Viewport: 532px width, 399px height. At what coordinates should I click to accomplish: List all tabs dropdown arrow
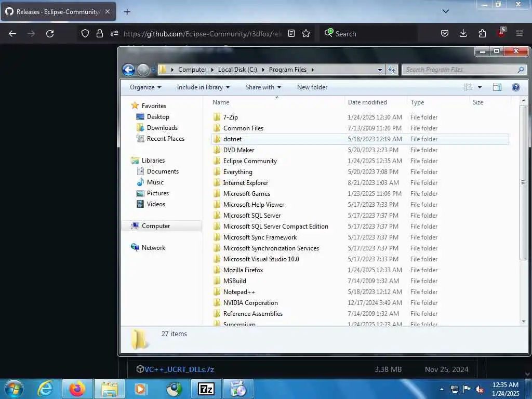coord(446,11)
